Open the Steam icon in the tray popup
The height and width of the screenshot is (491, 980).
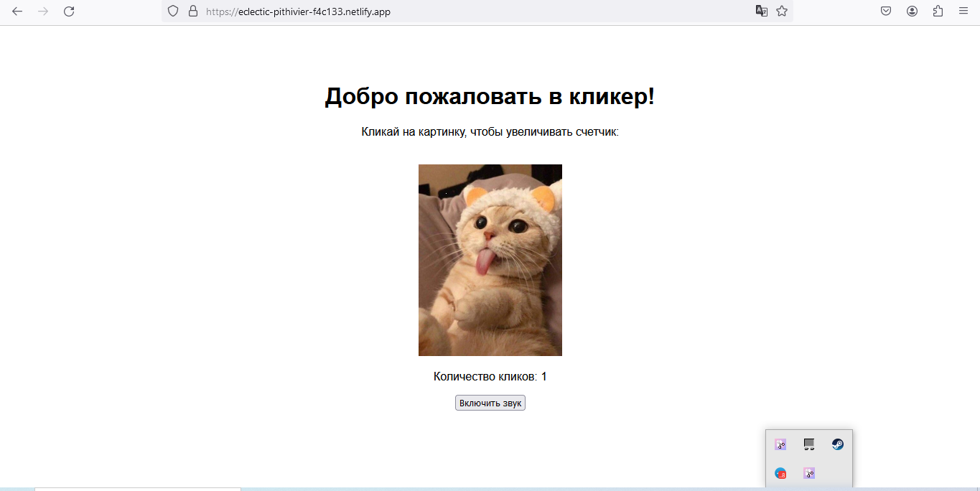point(838,444)
